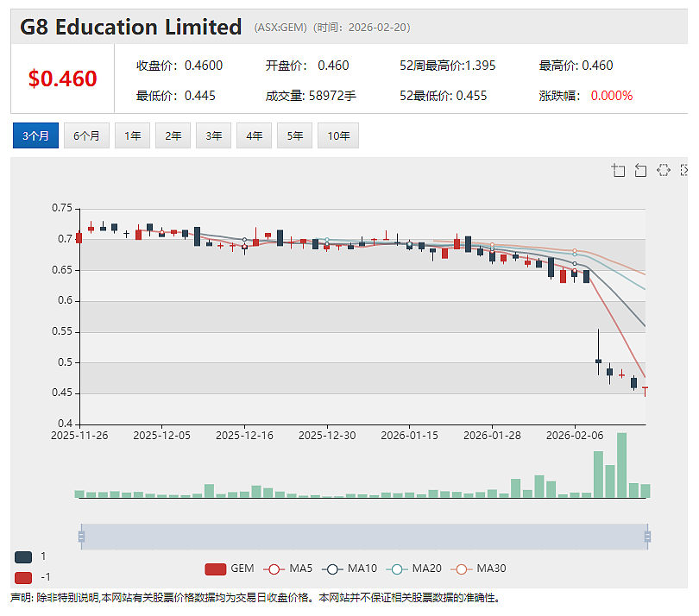Switch to the 6个月 range tab
The height and width of the screenshot is (616, 699).
tap(86, 135)
